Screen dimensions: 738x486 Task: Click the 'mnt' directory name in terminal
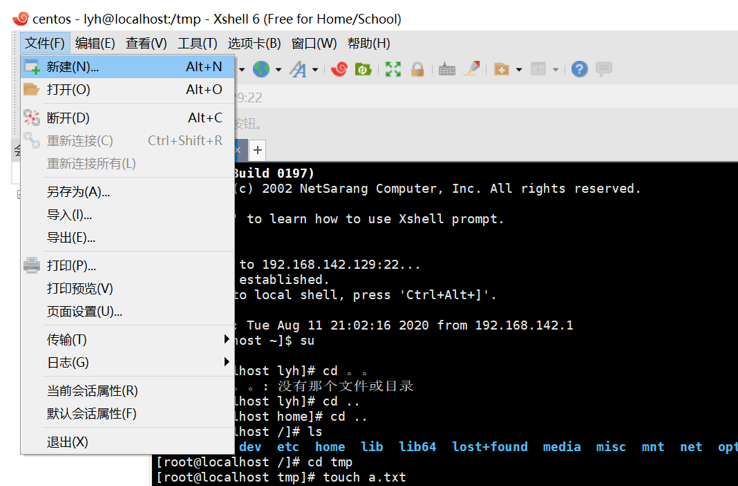click(x=653, y=446)
